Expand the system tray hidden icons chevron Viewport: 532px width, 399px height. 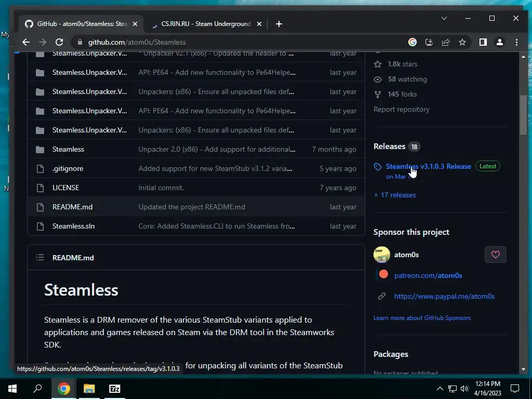440,389
